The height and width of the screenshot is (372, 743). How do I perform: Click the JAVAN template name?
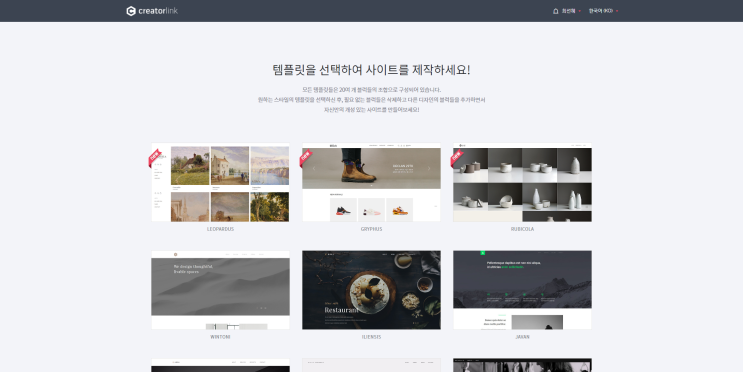click(522, 337)
